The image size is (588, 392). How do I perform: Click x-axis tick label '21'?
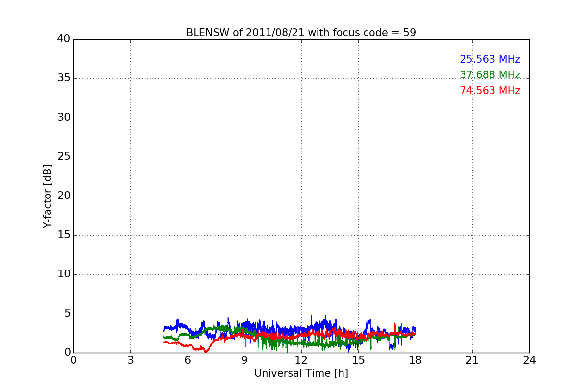pos(472,360)
